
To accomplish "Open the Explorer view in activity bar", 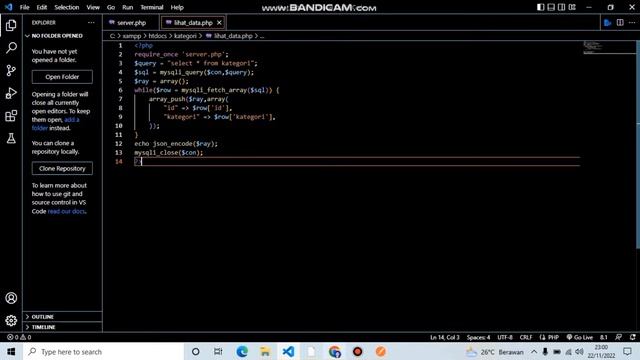I will pyautogui.click(x=11, y=25).
